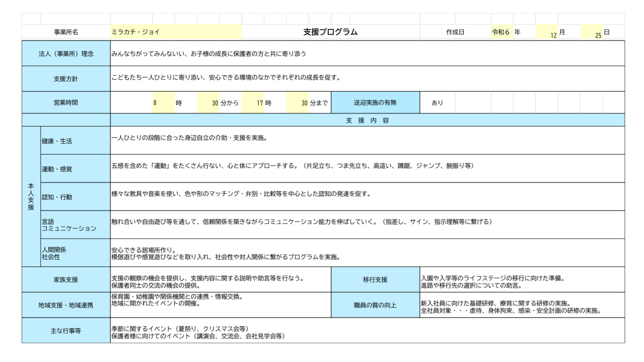
Task: Click the 令和6 year field
Action: 502,32
